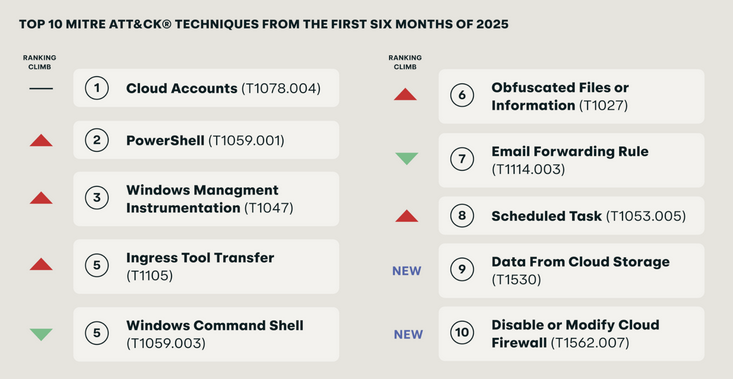
Task: Open the Windows Managment Instrumentation card
Action: pyautogui.click(x=206, y=199)
